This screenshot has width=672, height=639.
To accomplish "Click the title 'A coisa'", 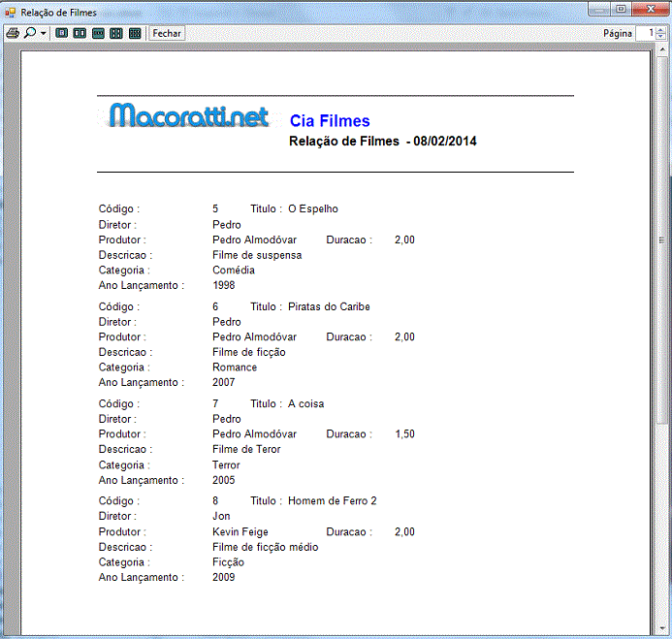I will (x=305, y=403).
